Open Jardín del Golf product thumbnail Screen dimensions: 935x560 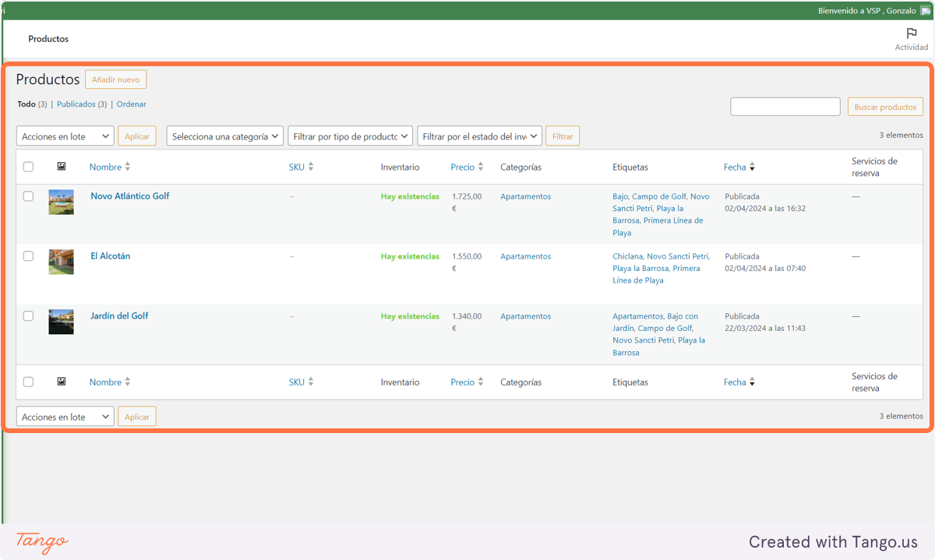[x=62, y=322]
